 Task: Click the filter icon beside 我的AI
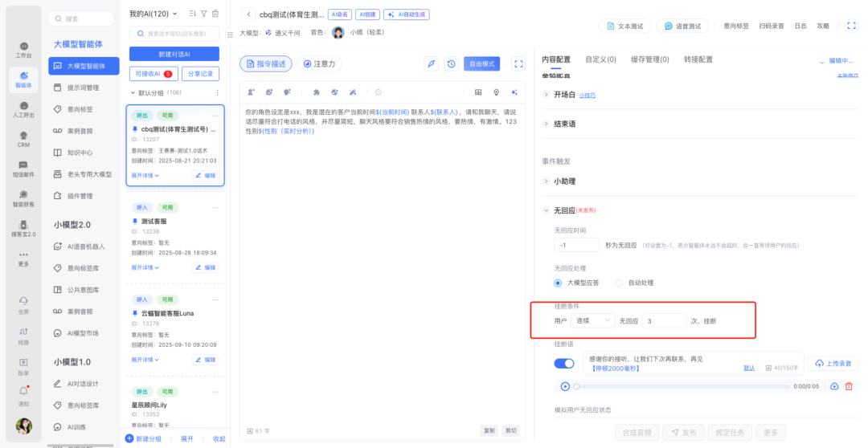pyautogui.click(x=203, y=14)
